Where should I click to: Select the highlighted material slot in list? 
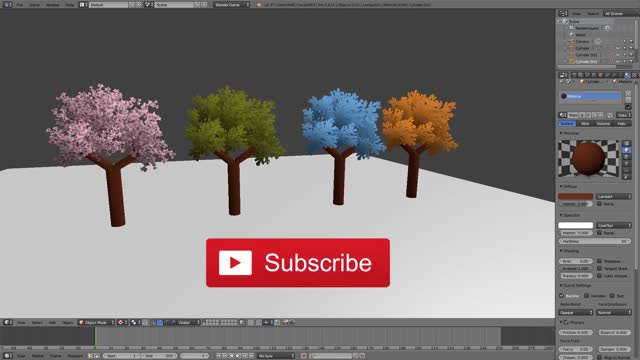click(591, 96)
